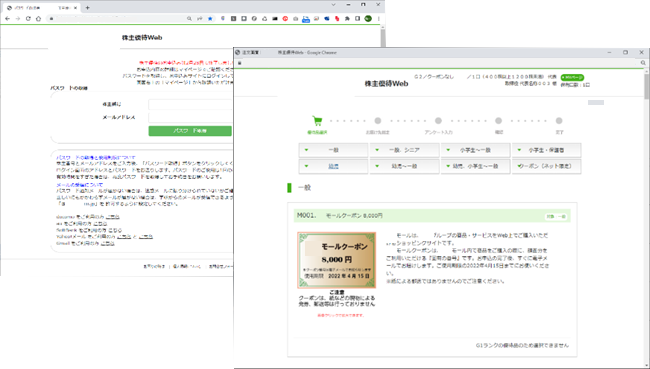Click the blue folder extension icon with badge
Image resolution: width=650 pixels, height=369 pixels.
[x=306, y=19]
